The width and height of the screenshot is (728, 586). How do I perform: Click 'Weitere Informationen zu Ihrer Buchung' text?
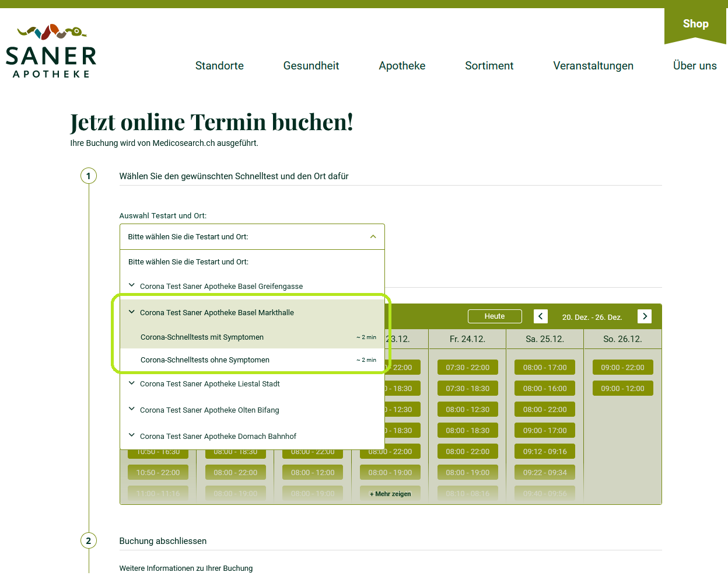coord(186,568)
